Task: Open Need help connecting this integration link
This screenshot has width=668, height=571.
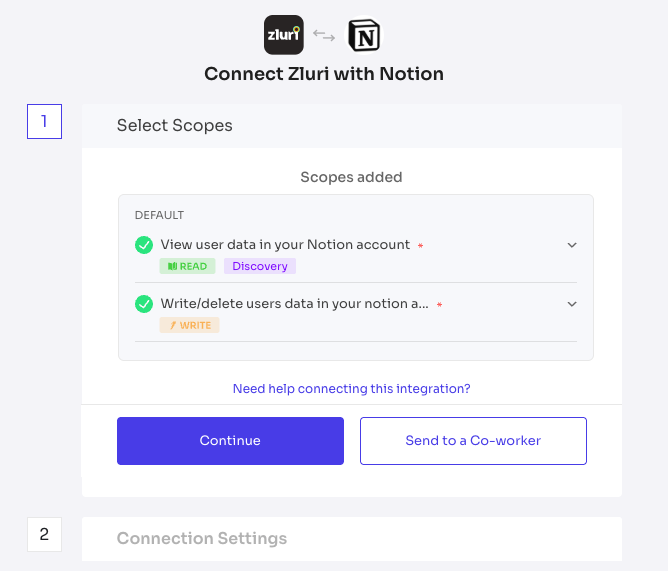Action: click(x=351, y=389)
